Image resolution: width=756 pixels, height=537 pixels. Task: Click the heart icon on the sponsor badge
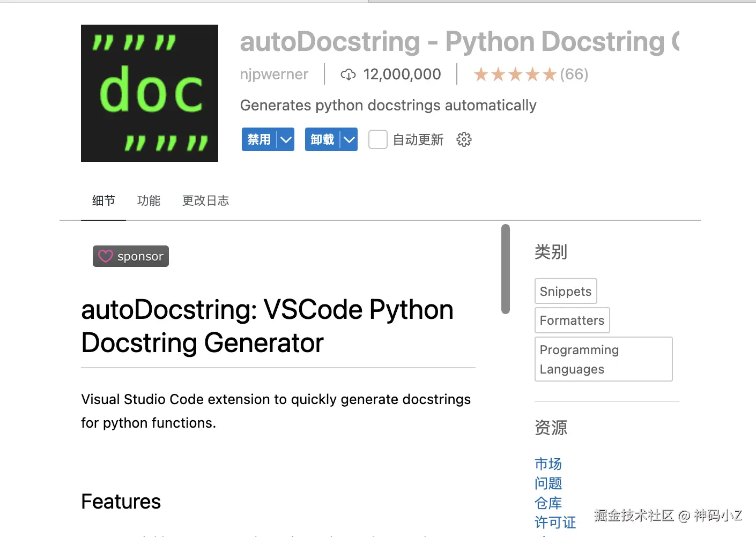point(106,256)
